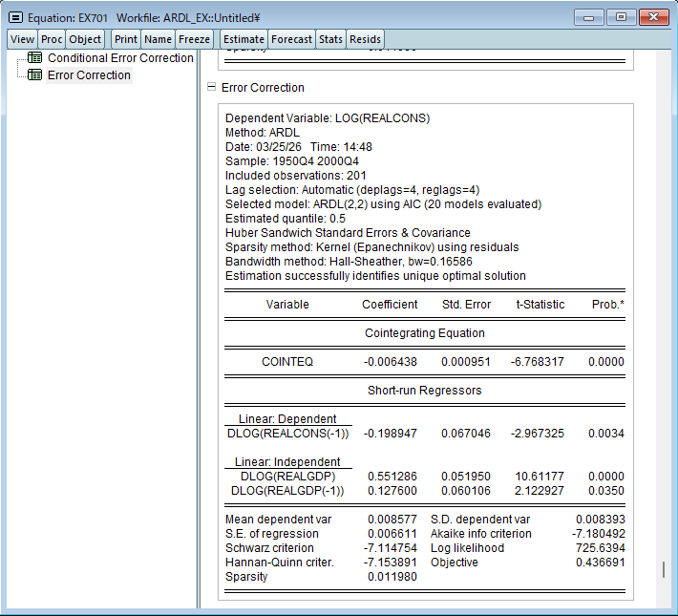Open the View menu
Screen dimensions: 678x616
tap(23, 39)
